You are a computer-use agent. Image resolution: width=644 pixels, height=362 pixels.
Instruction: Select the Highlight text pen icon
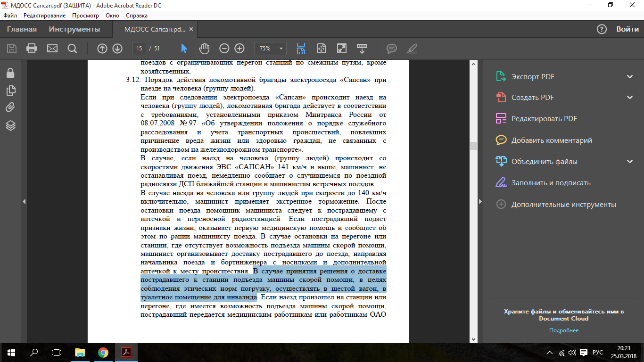pos(412,49)
